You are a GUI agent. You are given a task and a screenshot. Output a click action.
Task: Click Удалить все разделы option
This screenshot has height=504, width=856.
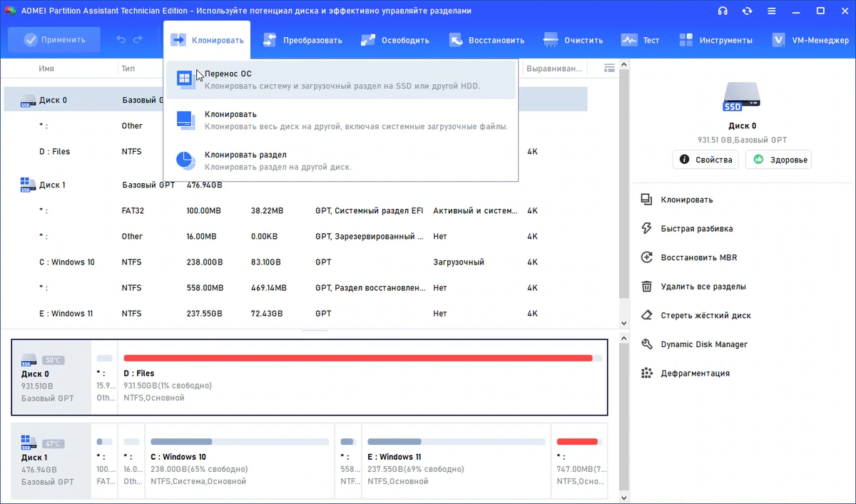pos(703,287)
